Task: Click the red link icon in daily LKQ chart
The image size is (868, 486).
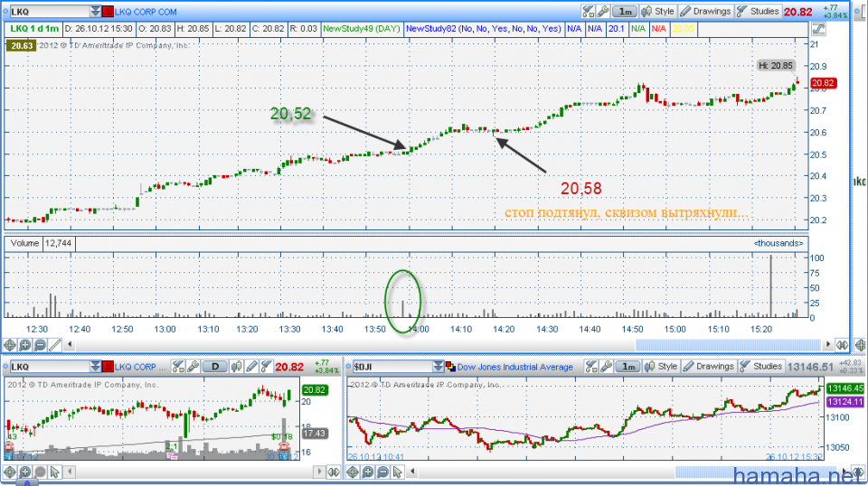Action: [108, 367]
